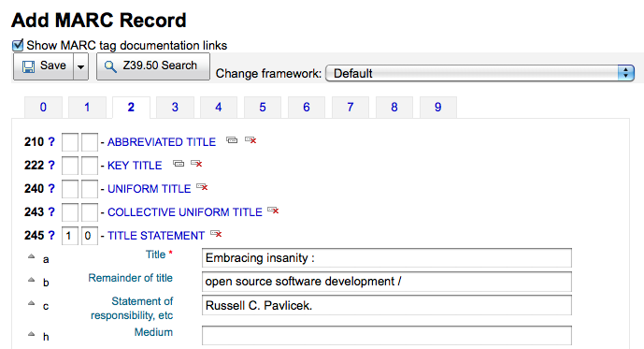Open the Change framework dropdown
Image resolution: width=644 pixels, height=349 pixels.
pyautogui.click(x=479, y=73)
